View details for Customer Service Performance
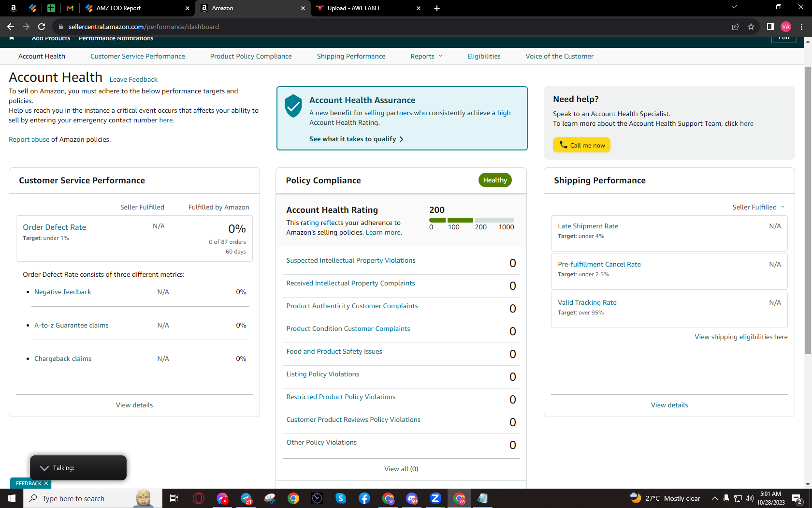Viewport: 812px width, 508px height. (134, 405)
